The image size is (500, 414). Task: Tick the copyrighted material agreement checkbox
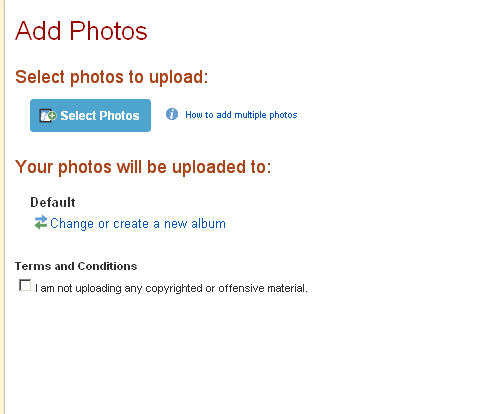25,285
